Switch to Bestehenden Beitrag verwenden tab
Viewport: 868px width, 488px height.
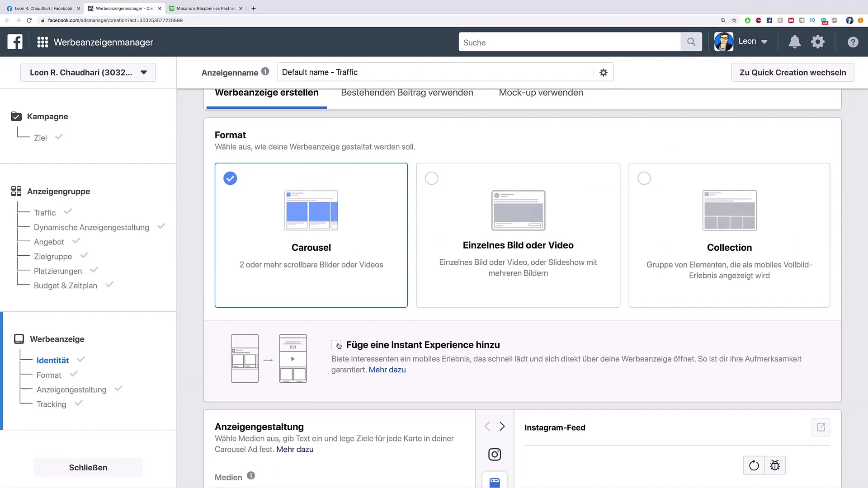(x=406, y=92)
